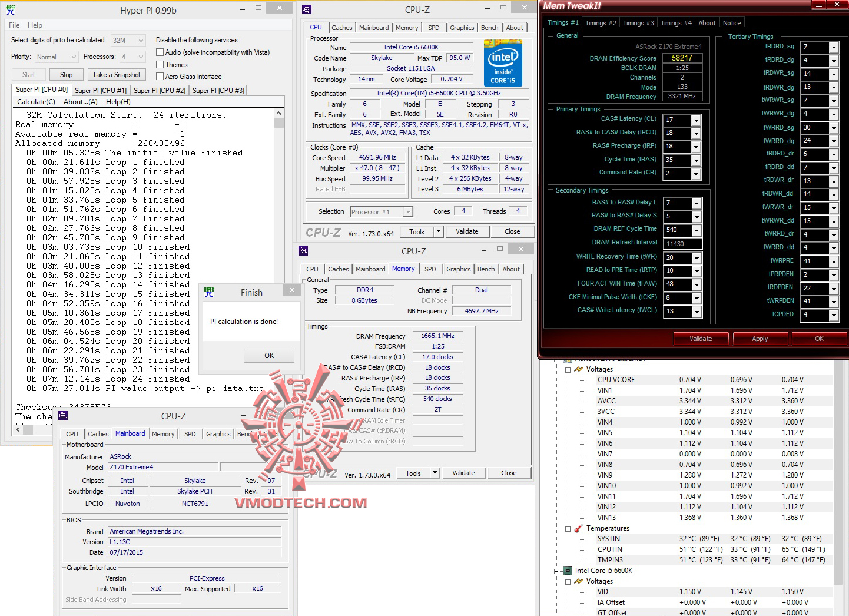
Task: Switch to the Timings #2 tab in Mem TweakIt
Action: pos(601,23)
